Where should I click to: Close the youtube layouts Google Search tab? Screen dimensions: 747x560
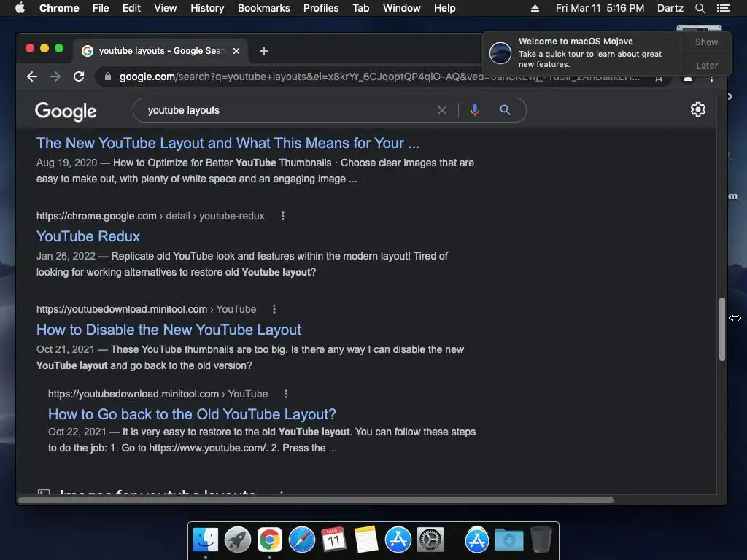click(x=236, y=51)
